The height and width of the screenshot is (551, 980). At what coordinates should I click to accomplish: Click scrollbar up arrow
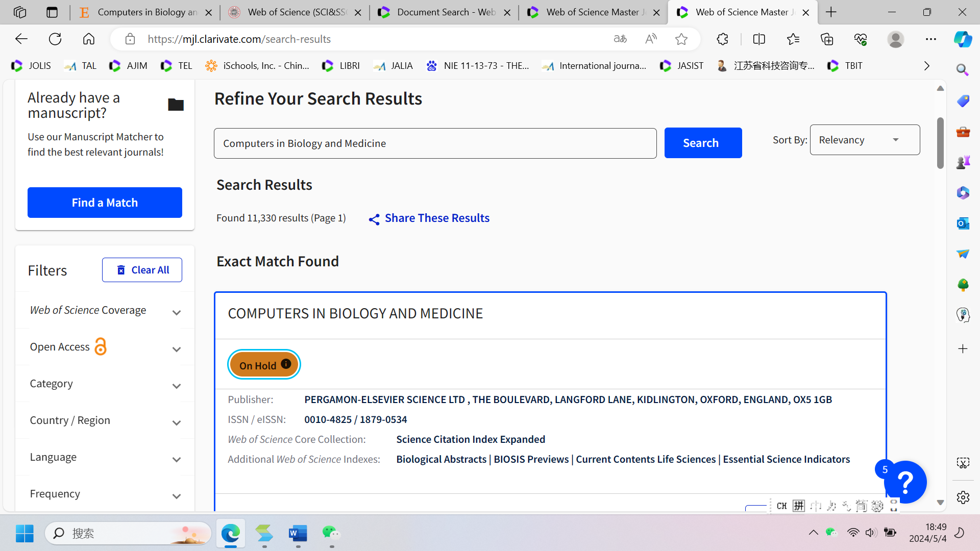pos(940,88)
